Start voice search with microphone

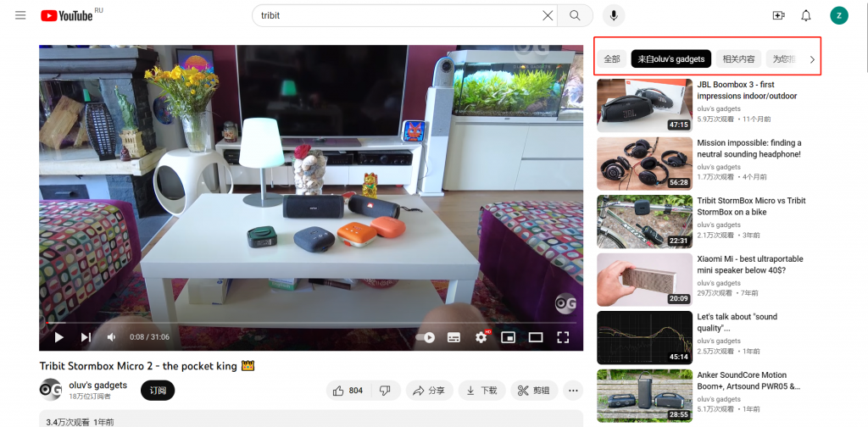614,15
